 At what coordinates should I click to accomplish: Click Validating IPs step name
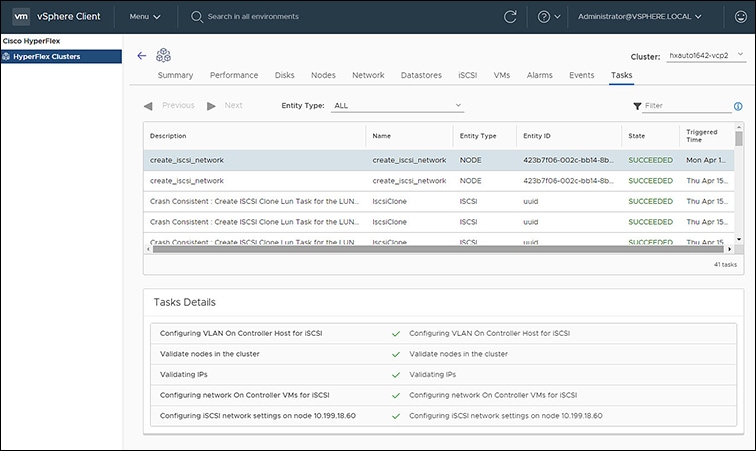coord(184,374)
